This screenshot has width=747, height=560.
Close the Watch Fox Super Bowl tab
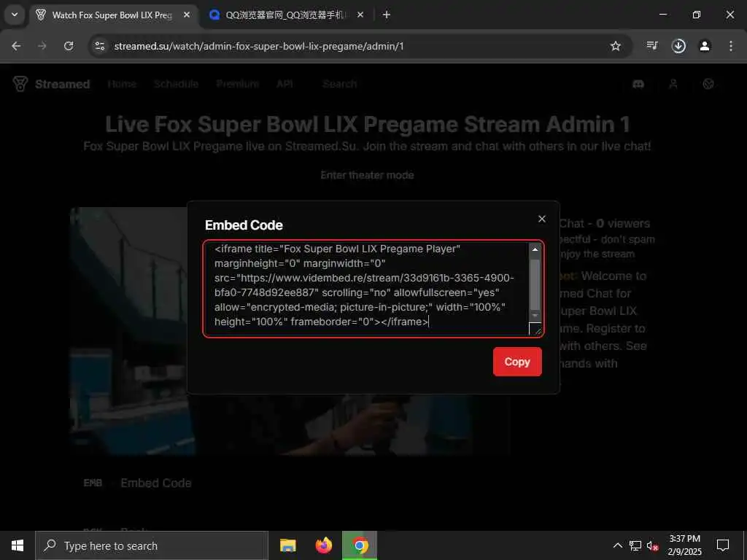pyautogui.click(x=187, y=15)
